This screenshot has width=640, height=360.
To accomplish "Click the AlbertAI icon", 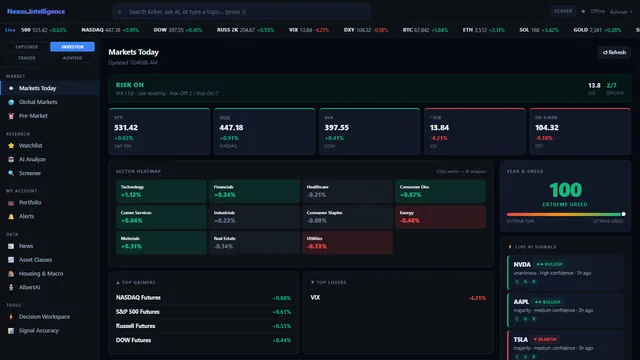I will click(x=11, y=287).
